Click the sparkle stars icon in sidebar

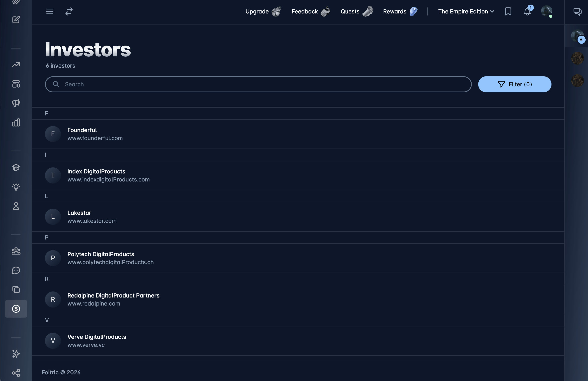coord(16,353)
